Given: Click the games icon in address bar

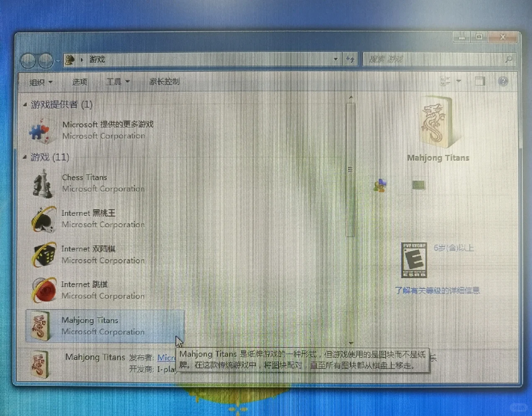Looking at the screenshot, I should point(70,60).
